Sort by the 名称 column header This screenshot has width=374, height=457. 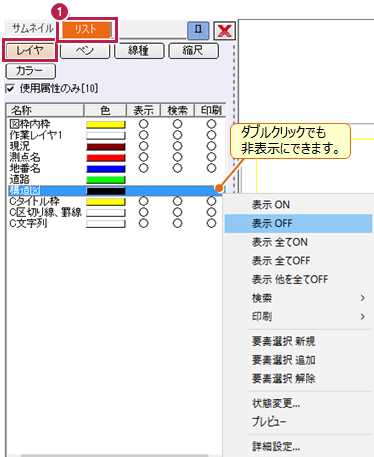click(45, 110)
